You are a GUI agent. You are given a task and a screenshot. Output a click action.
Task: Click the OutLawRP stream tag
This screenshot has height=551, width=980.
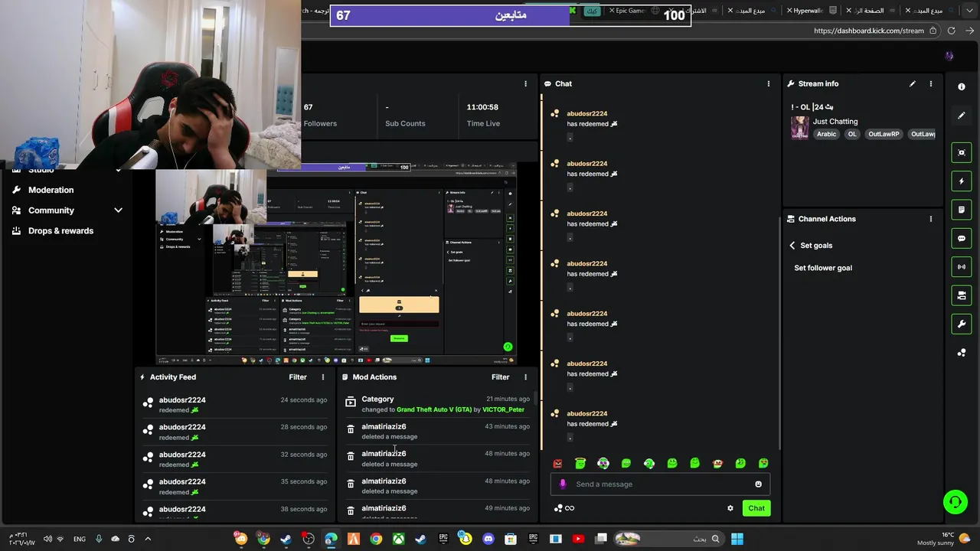coord(884,134)
